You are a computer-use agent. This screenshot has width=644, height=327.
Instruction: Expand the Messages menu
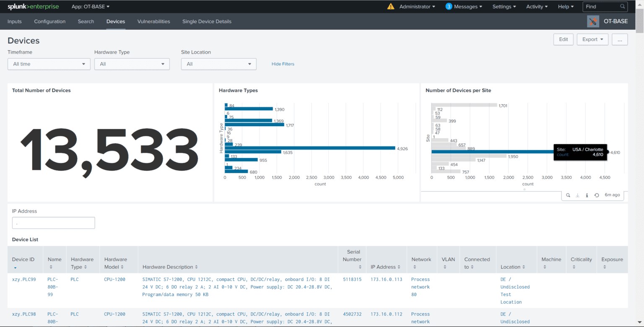pyautogui.click(x=468, y=7)
